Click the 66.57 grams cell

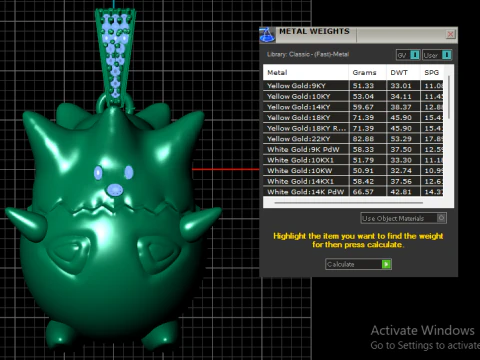pyautogui.click(x=367, y=192)
